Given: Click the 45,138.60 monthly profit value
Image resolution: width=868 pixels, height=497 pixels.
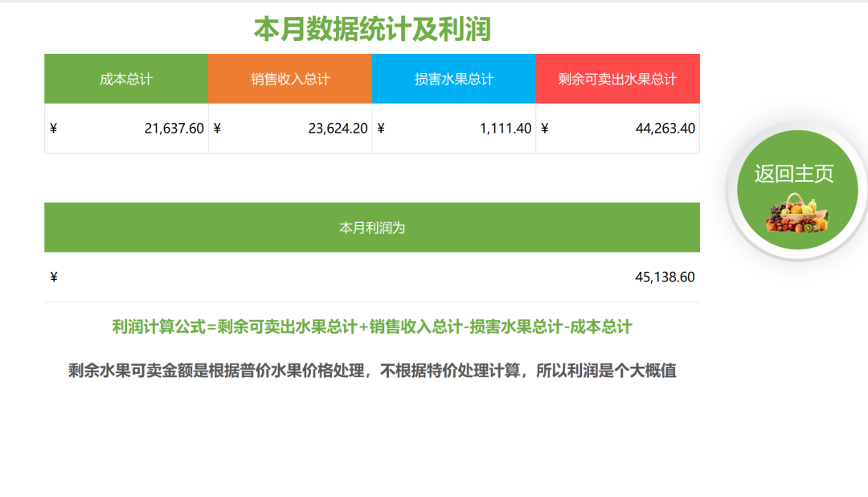Looking at the screenshot, I should point(665,277).
